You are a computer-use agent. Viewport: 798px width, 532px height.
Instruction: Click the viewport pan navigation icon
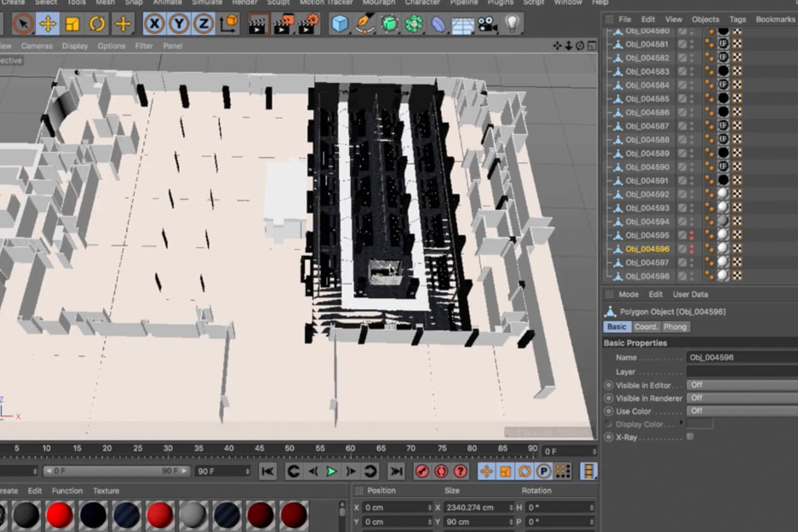(x=557, y=46)
